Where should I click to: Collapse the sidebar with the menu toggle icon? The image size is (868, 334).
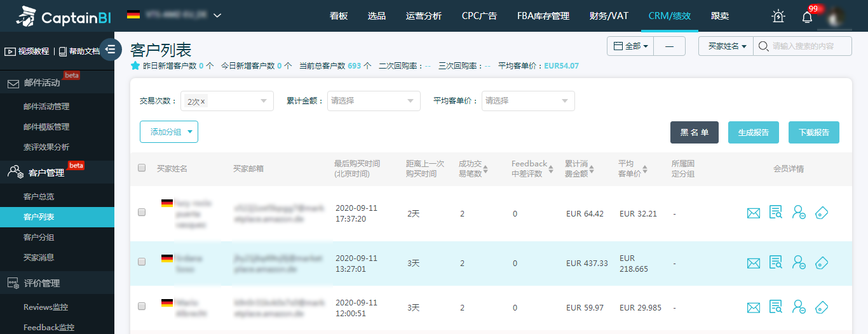(111, 50)
